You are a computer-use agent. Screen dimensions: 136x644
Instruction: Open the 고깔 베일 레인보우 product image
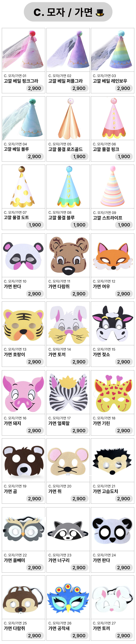point(112,50)
